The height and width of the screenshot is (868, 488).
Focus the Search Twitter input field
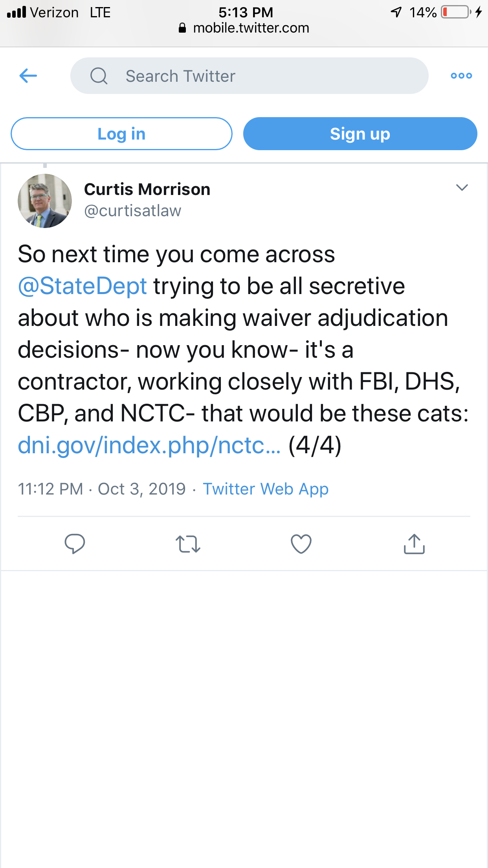249,76
